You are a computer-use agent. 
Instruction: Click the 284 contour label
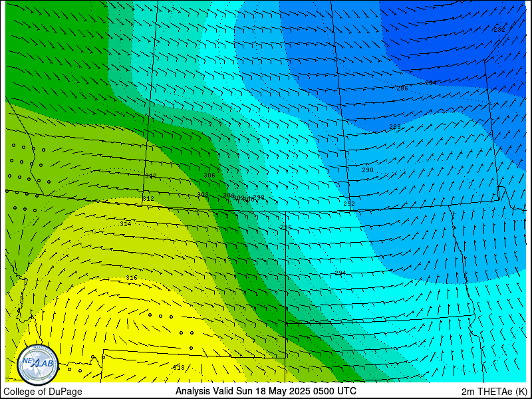click(430, 83)
